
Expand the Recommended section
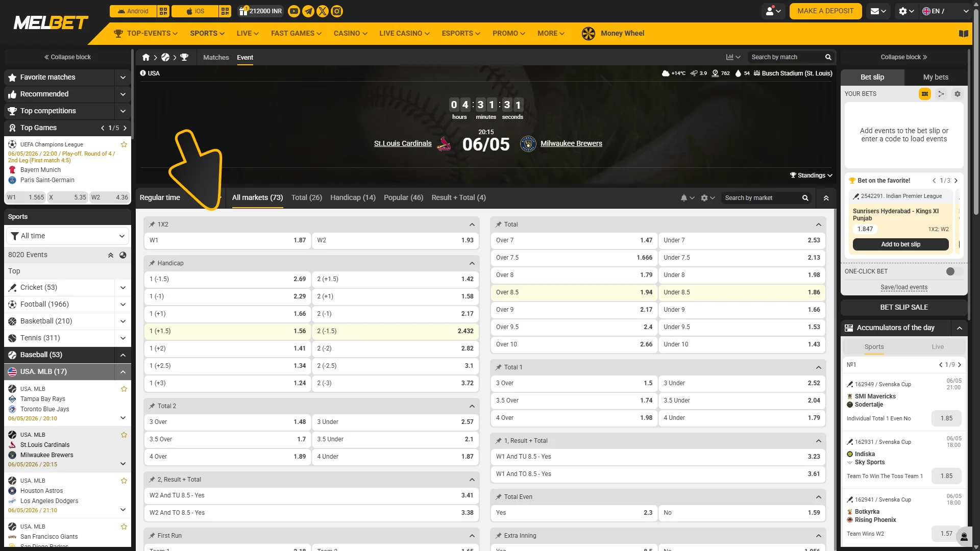[x=123, y=94]
